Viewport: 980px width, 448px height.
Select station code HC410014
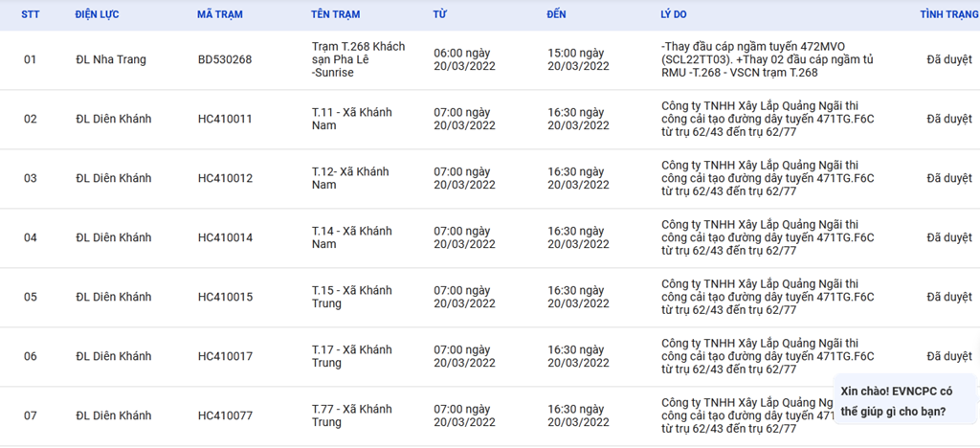coord(225,237)
